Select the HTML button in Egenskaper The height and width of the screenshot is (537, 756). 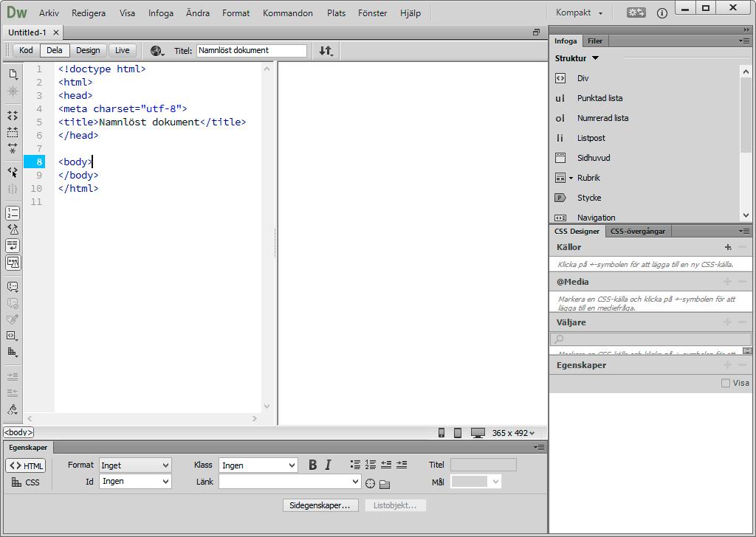coord(26,465)
